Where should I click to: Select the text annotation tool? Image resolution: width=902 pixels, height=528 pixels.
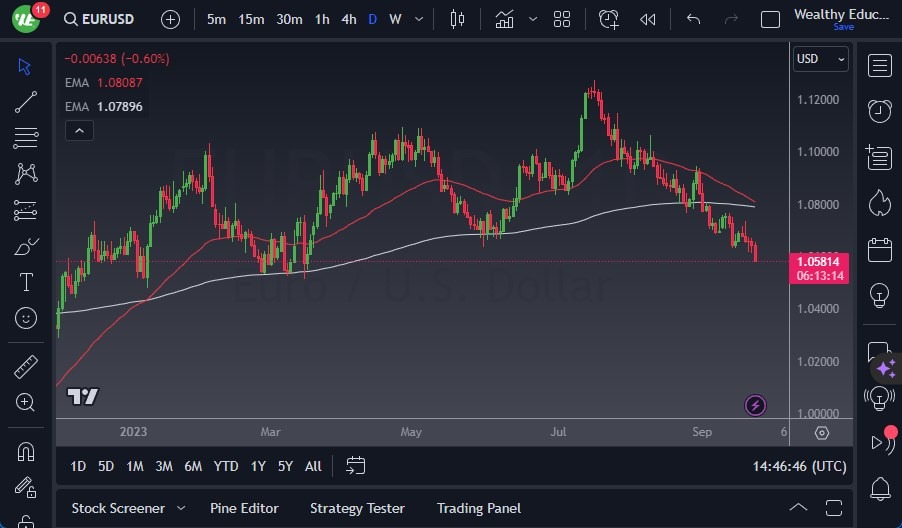[26, 282]
